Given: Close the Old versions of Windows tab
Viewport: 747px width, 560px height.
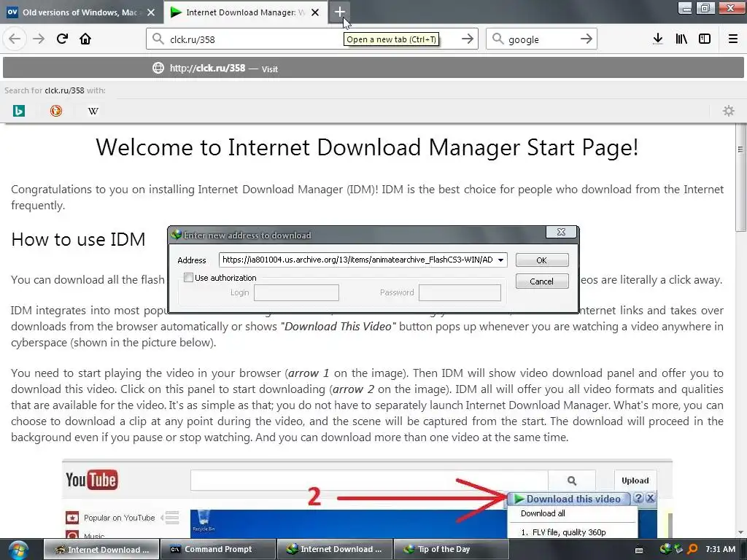Looking at the screenshot, I should pyautogui.click(x=150, y=12).
